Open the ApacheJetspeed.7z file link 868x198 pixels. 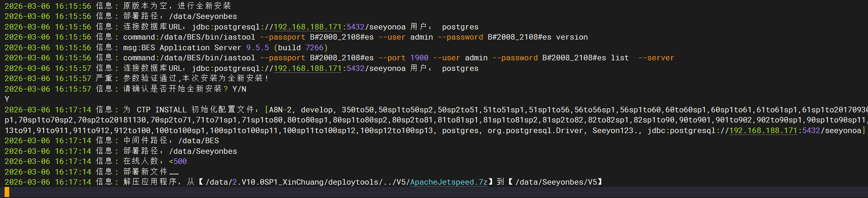click(x=449, y=182)
